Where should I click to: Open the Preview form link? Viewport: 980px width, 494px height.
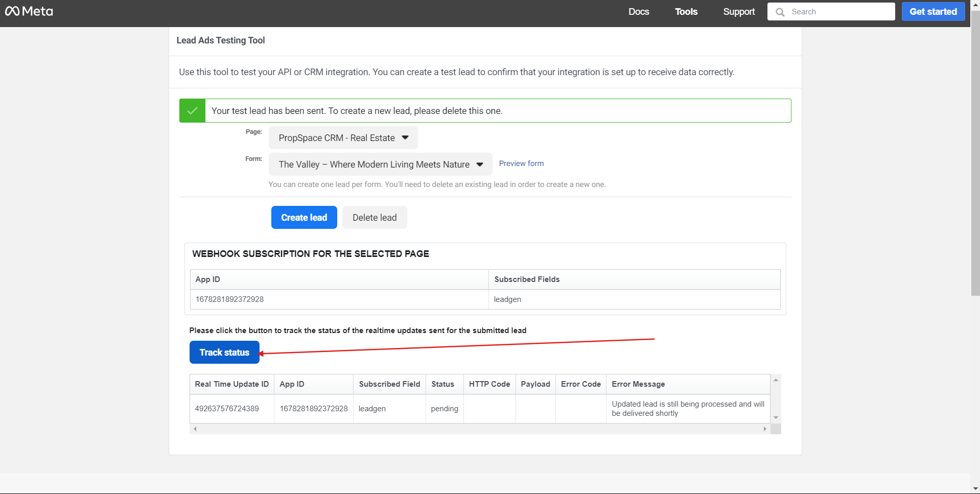(x=521, y=163)
